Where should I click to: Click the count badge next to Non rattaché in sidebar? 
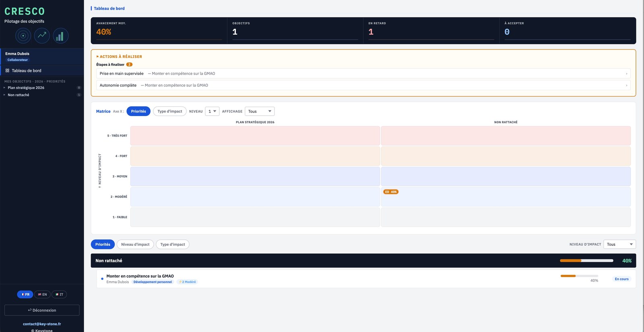[x=79, y=95]
